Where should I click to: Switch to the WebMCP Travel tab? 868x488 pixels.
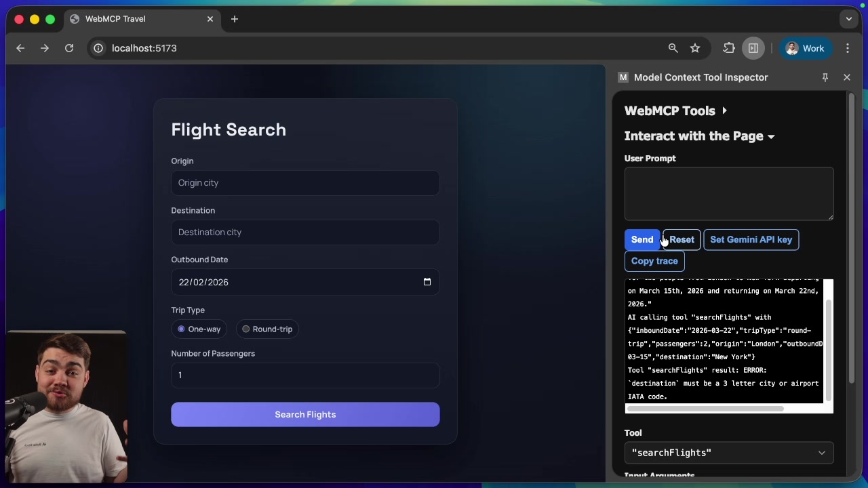click(x=115, y=19)
